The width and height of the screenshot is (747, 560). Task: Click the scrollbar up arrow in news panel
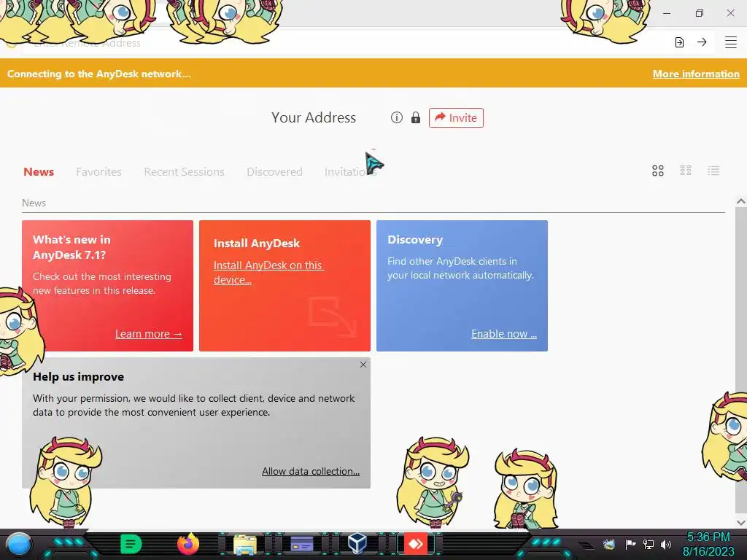[x=741, y=201]
